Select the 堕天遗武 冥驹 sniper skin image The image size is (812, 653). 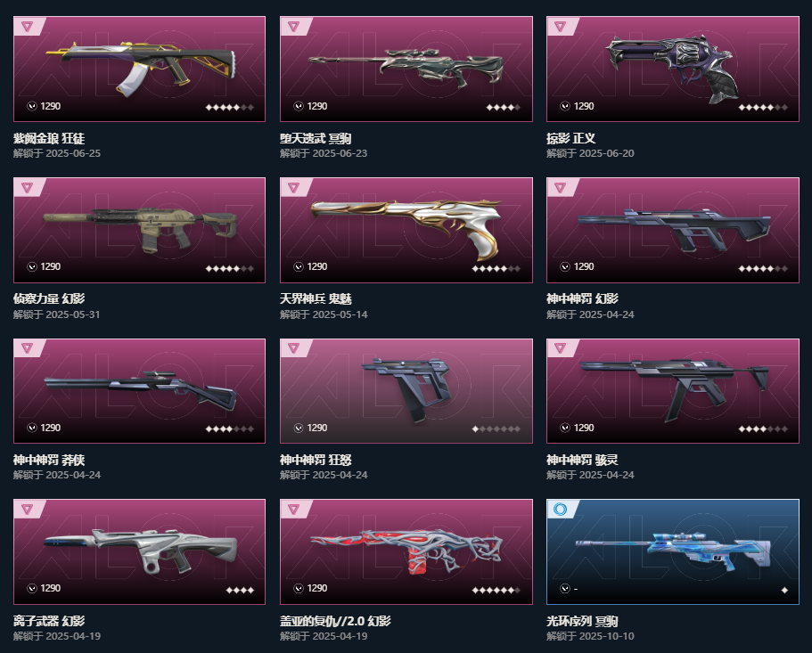(406, 69)
